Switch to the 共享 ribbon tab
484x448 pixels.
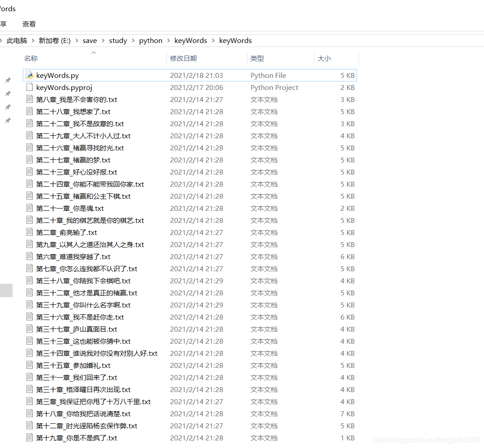(3, 24)
